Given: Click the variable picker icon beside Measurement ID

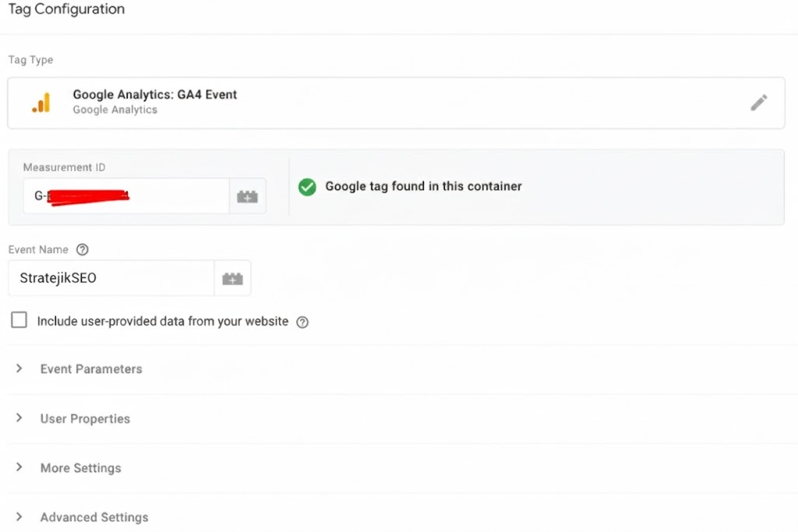Looking at the screenshot, I should tap(248, 196).
